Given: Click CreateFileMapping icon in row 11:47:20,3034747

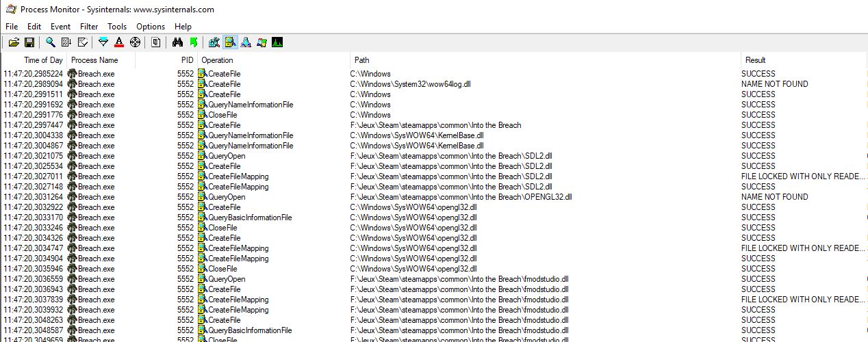Looking at the screenshot, I should click(203, 248).
